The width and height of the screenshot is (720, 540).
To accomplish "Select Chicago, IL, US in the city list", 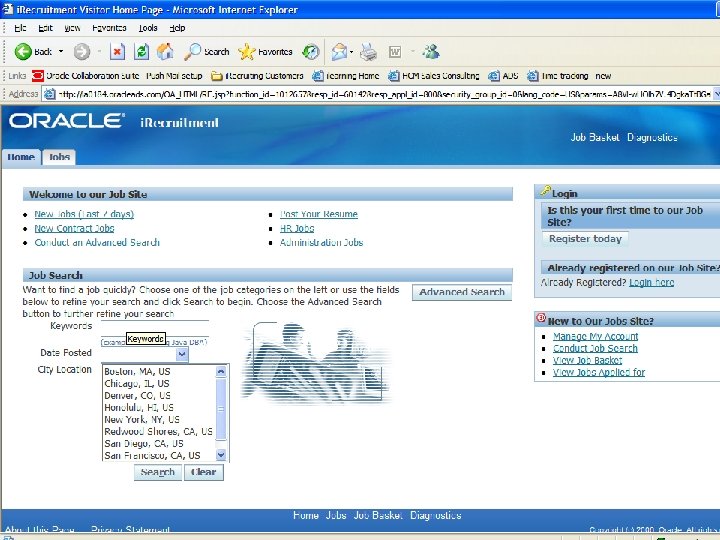I will (x=136, y=383).
